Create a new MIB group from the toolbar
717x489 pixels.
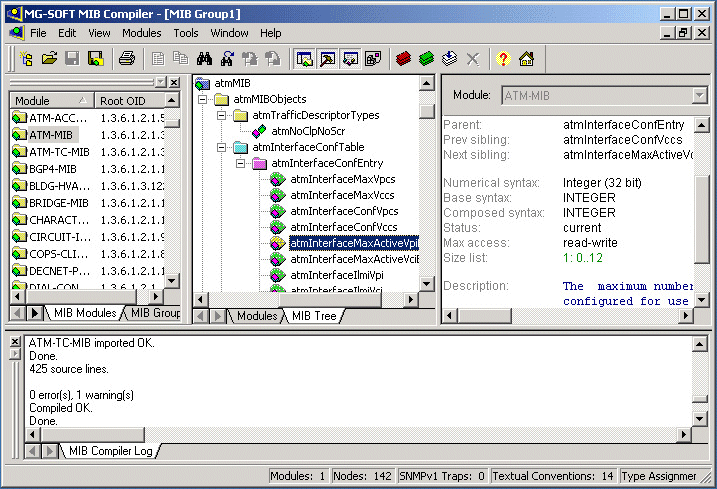[27, 59]
